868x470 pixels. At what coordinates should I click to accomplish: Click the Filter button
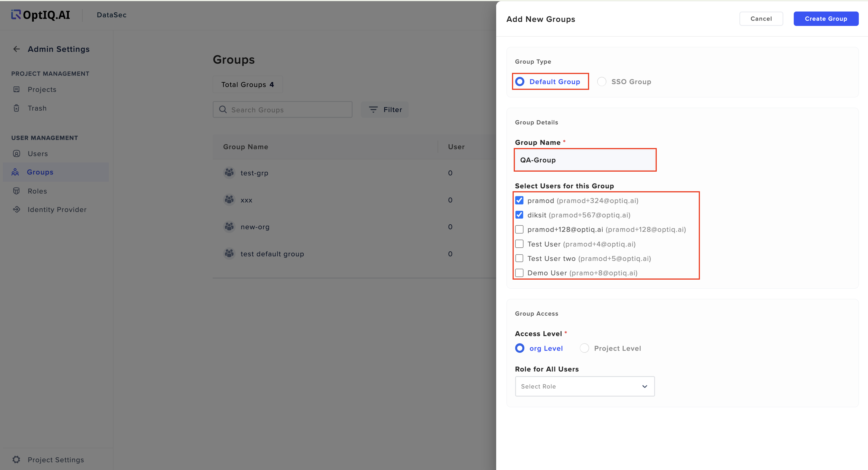(385, 109)
